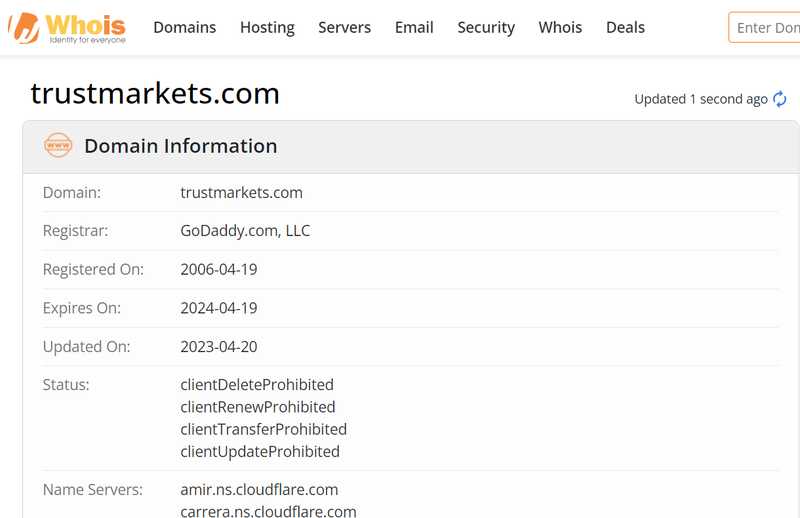800x518 pixels.
Task: Click the "Updated 1 second ago" text
Action: coord(700,99)
